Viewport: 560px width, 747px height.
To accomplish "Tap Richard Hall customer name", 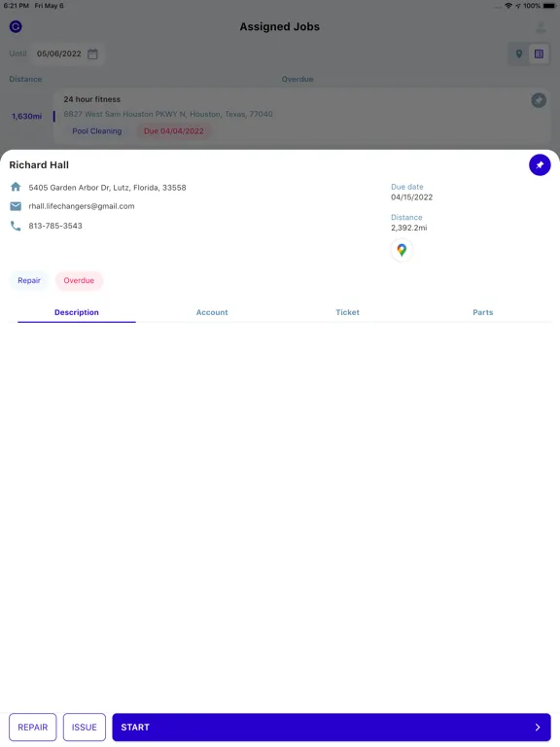I will (39, 164).
